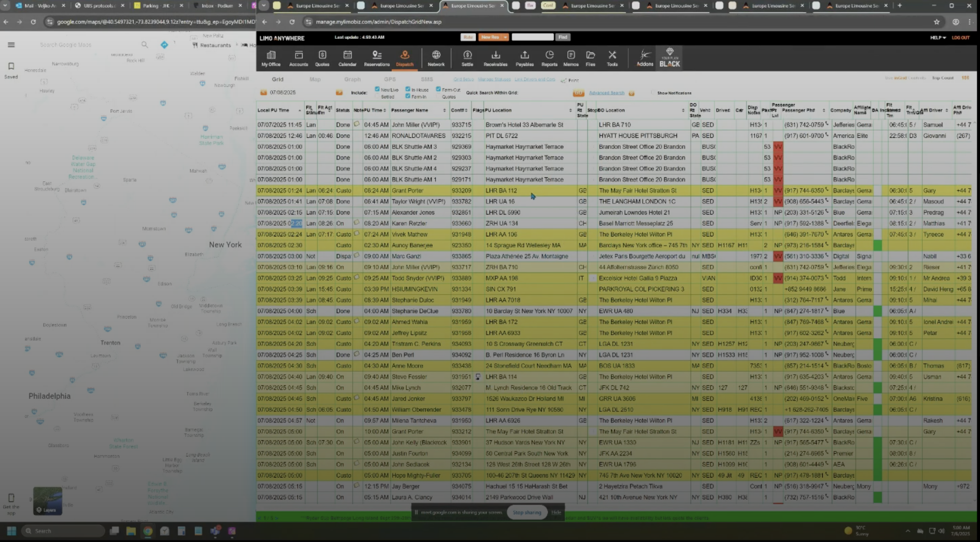Select the Calendar icon
This screenshot has width=980, height=542.
point(347,58)
